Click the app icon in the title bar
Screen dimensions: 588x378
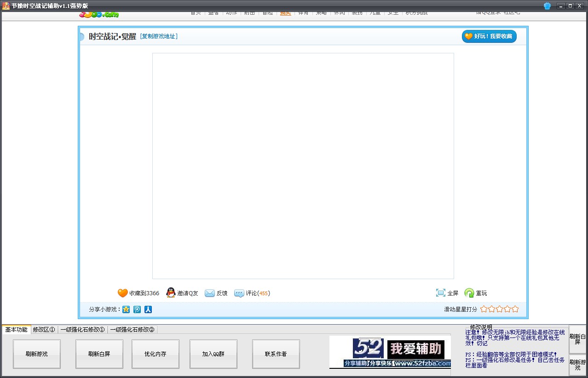click(6, 6)
